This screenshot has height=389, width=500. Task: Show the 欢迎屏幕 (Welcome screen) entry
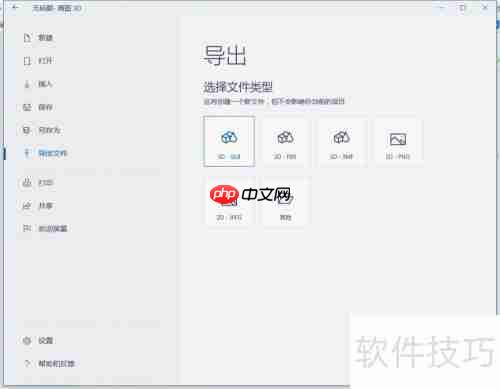(x=45, y=228)
